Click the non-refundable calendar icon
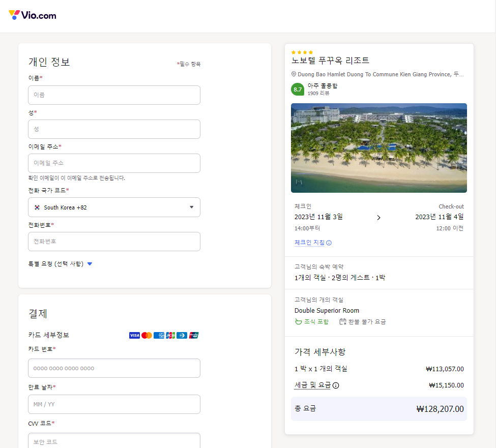Screen dimensions: 496x448 343,322
